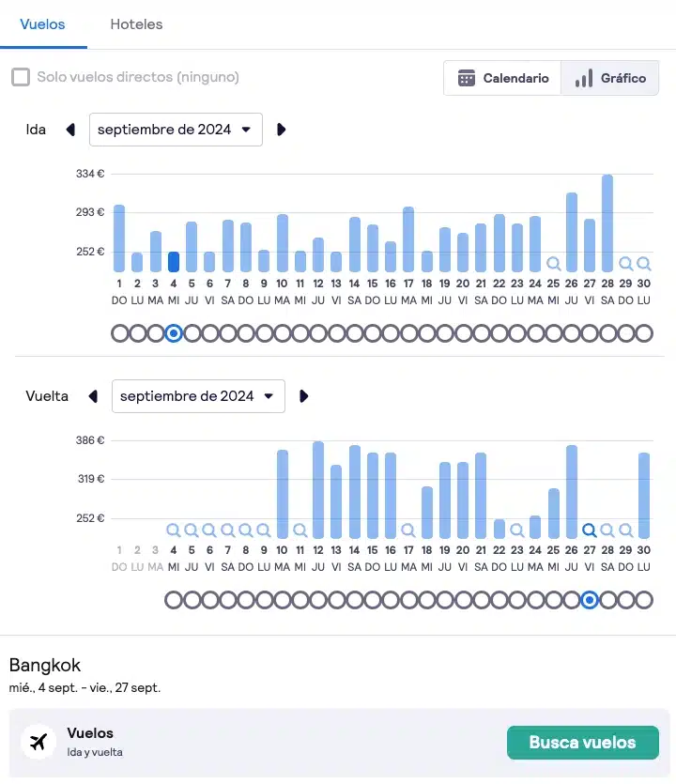This screenshot has width=676, height=784.
Task: Click the airplane icon beside Vuelos
Action: pyautogui.click(x=38, y=742)
